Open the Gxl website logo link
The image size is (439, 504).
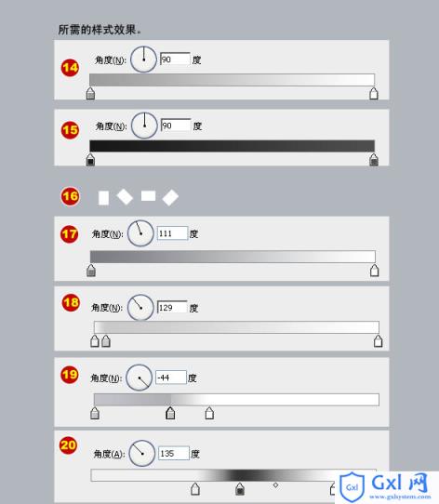(385, 486)
